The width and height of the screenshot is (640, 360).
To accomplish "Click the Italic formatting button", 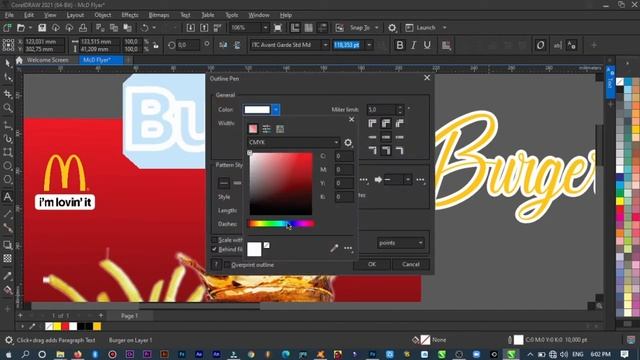I will 413,45.
